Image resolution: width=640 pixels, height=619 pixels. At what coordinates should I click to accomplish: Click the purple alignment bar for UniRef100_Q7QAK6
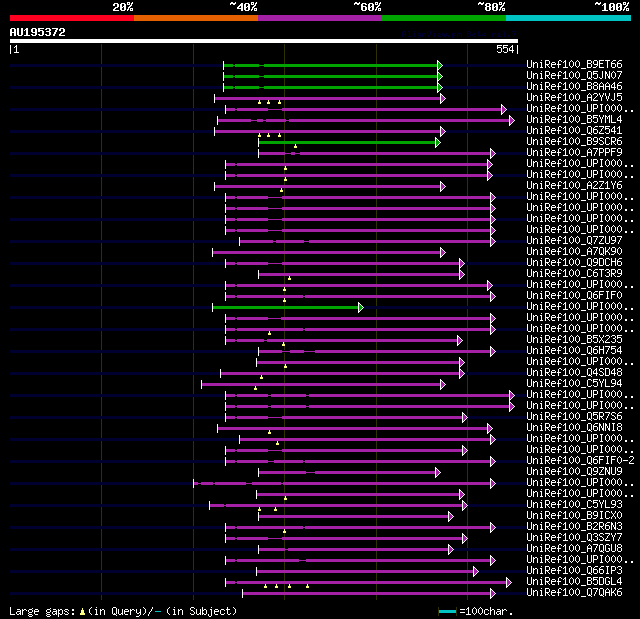tap(367, 594)
